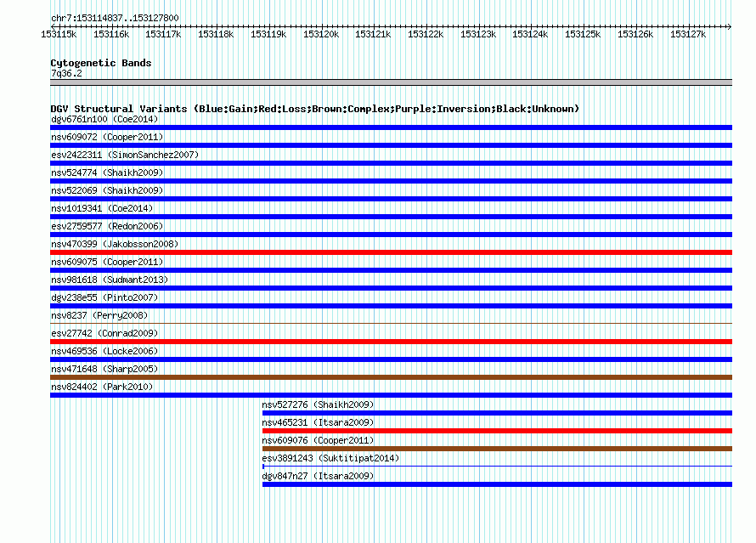The width and height of the screenshot is (756, 543).
Task: Select nsv527276 (Shaikh2009) label
Action: (318, 404)
